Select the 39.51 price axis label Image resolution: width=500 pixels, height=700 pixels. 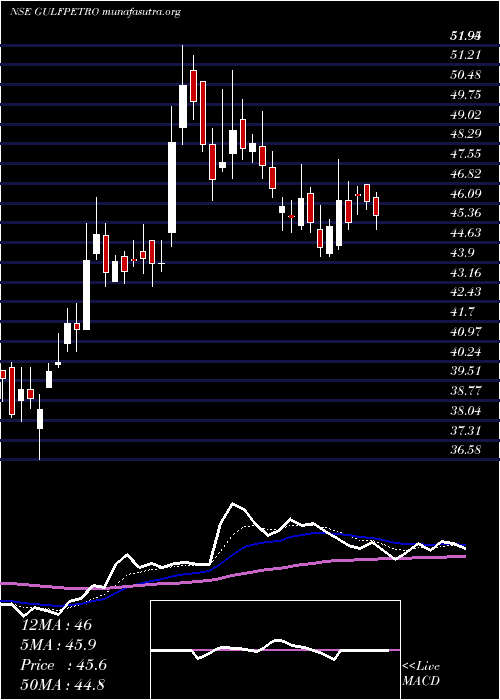(466, 371)
